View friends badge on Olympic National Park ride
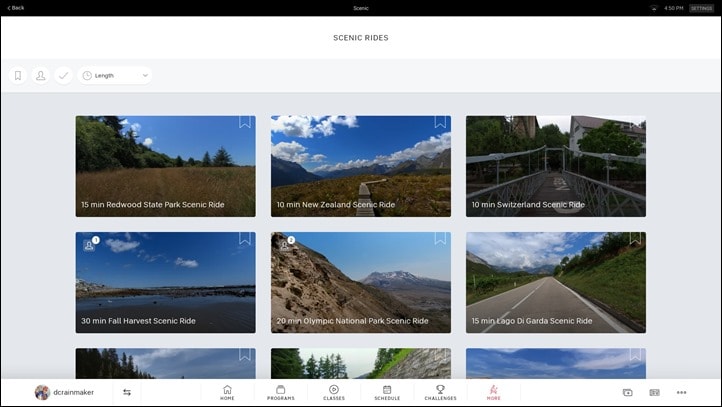The image size is (722, 407). pos(286,244)
